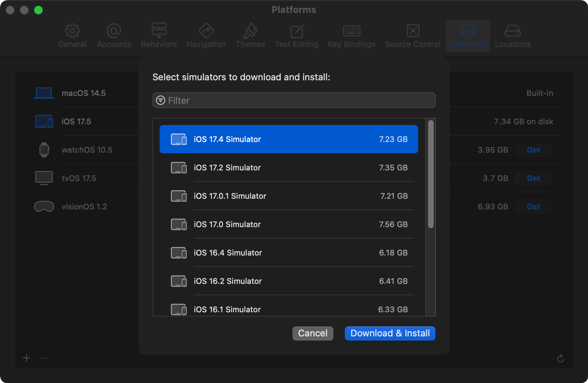The width and height of the screenshot is (588, 383).
Task: Select the iOS 17.0.1 Simulator entry
Action: tap(288, 196)
